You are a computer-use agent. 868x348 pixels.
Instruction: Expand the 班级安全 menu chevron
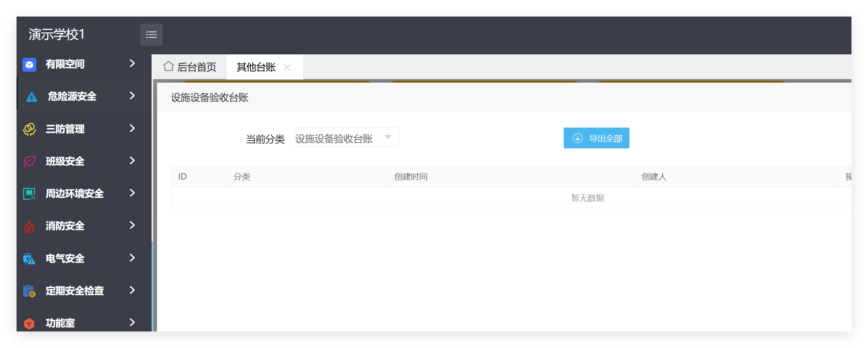point(132,161)
